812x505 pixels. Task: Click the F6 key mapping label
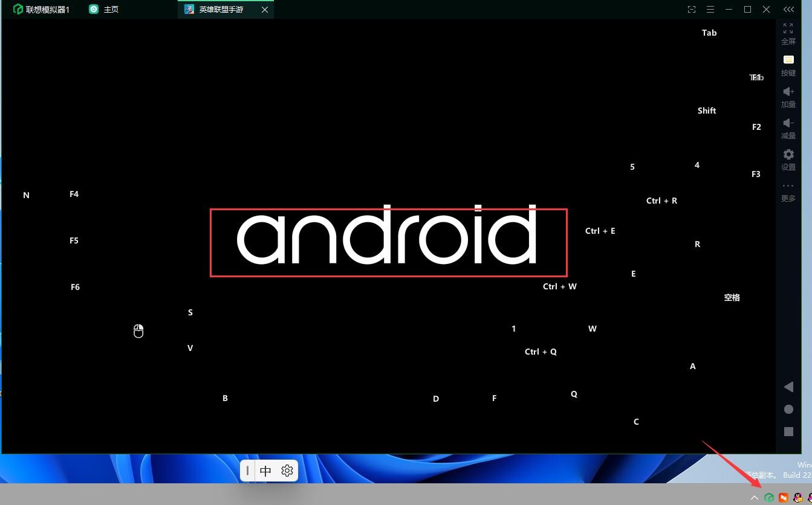[75, 287]
